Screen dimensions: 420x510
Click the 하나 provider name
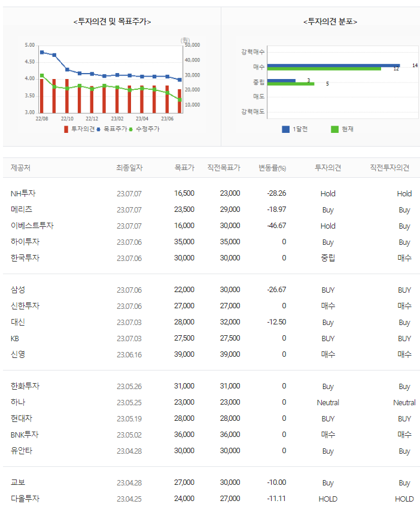click(18, 402)
